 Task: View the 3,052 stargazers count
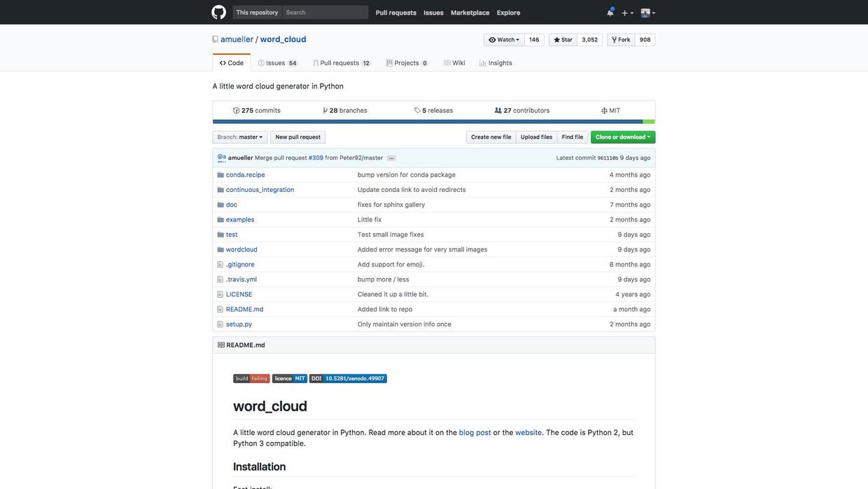pos(590,40)
